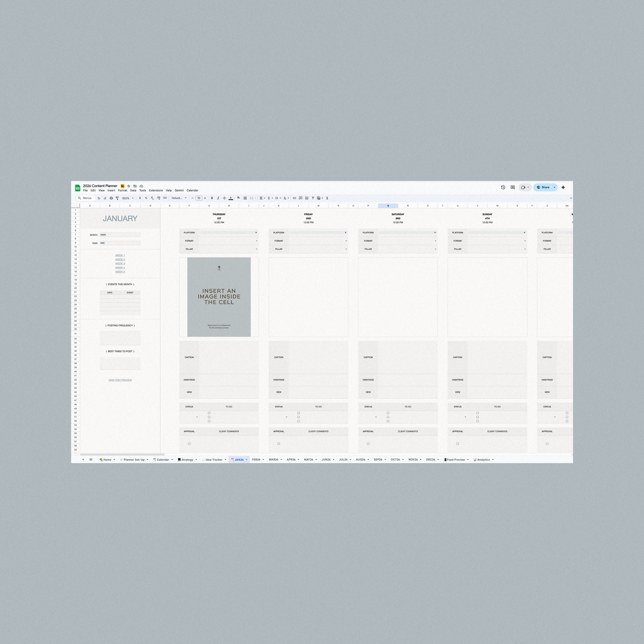
Task: Select the paint format tool
Action: 117,198
